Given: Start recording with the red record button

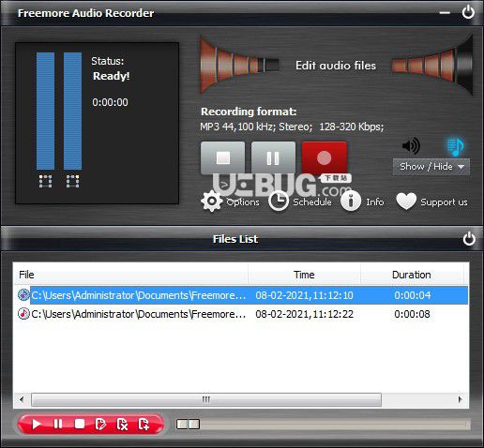Looking at the screenshot, I should pyautogui.click(x=325, y=157).
